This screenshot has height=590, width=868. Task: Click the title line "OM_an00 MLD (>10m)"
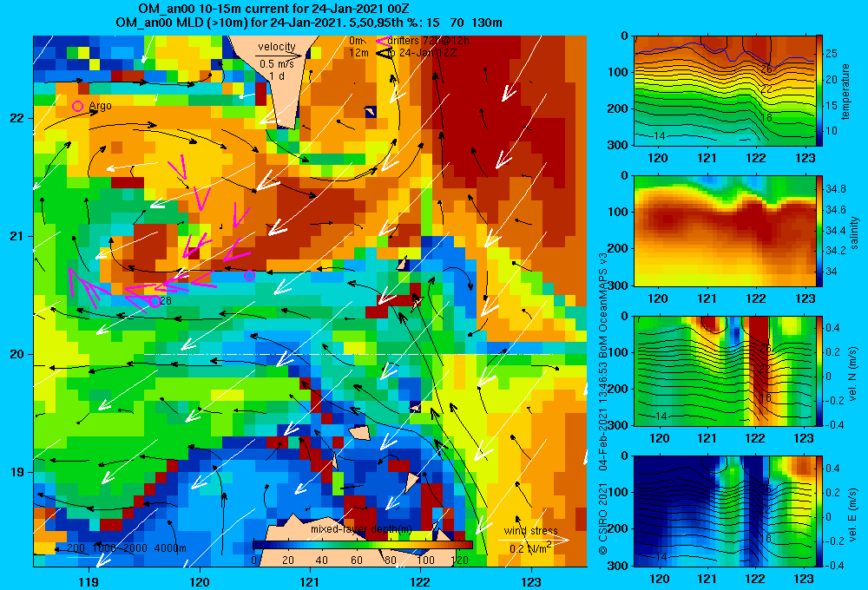[x=309, y=23]
